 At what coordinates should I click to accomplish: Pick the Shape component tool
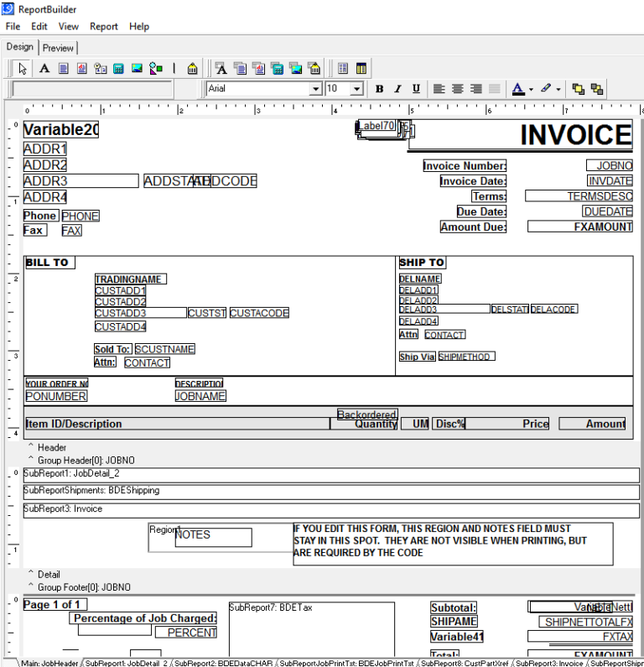click(156, 69)
